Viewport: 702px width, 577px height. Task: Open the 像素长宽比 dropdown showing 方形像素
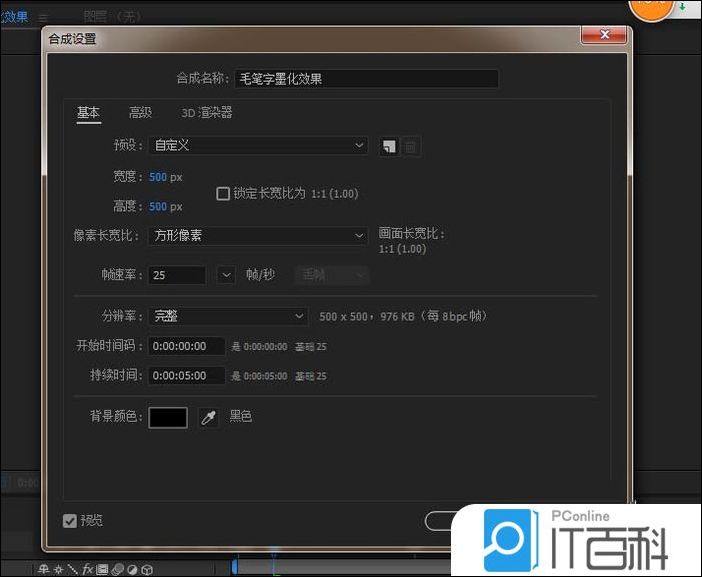(258, 235)
